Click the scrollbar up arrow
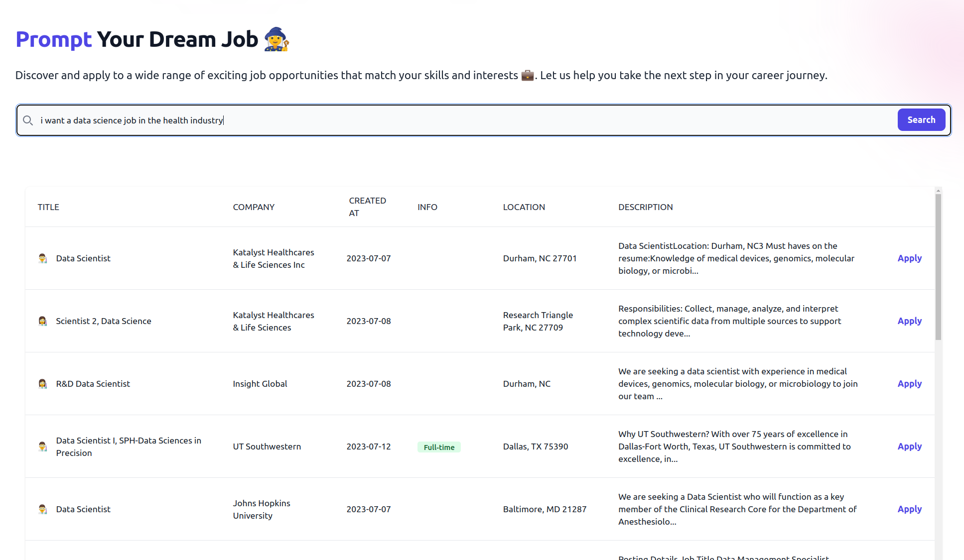Image resolution: width=964 pixels, height=560 pixels. (938, 191)
